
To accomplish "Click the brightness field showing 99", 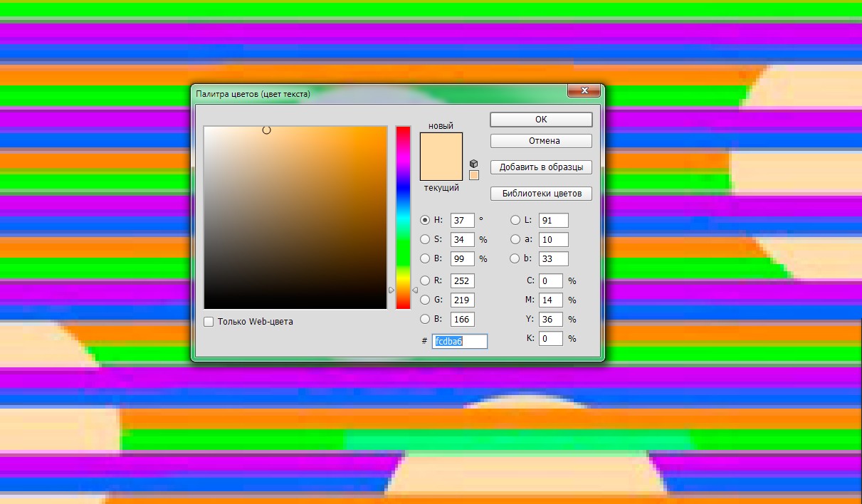I will 463,258.
